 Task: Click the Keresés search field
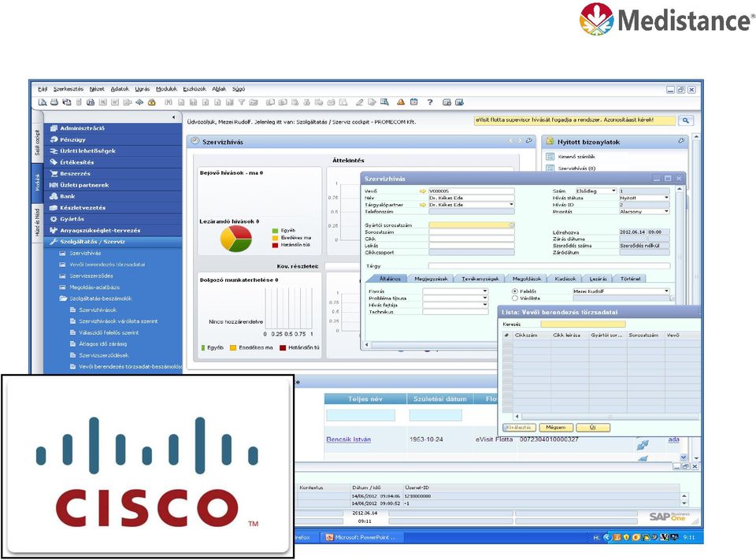[583, 325]
